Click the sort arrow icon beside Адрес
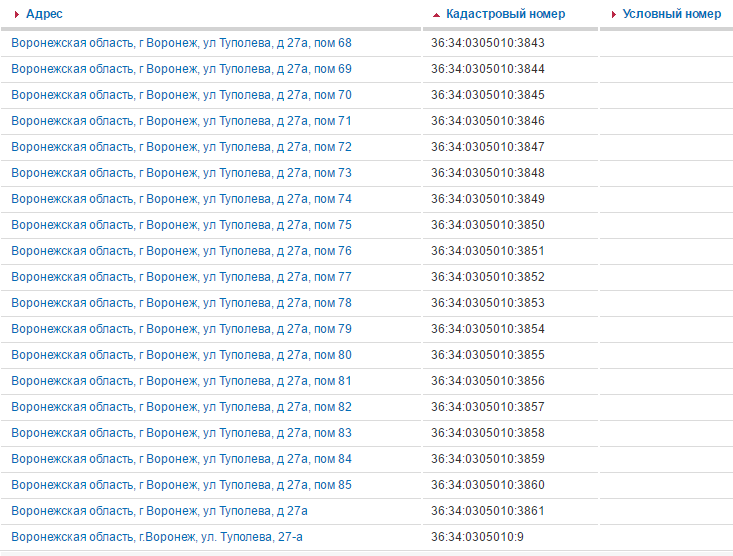This screenshot has width=733, height=556. (17, 15)
